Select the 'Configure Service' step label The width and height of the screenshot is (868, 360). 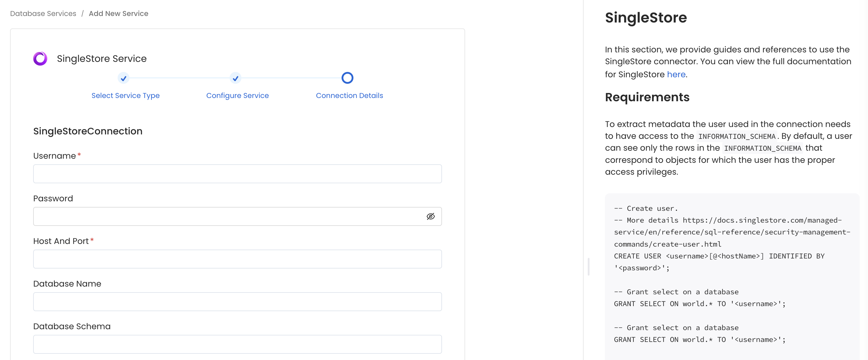237,96
